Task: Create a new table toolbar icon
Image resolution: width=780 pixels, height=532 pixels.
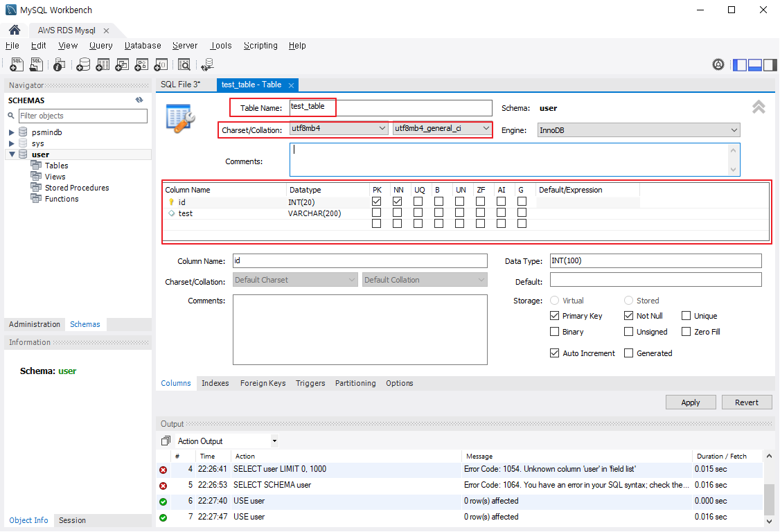Action: (x=103, y=64)
